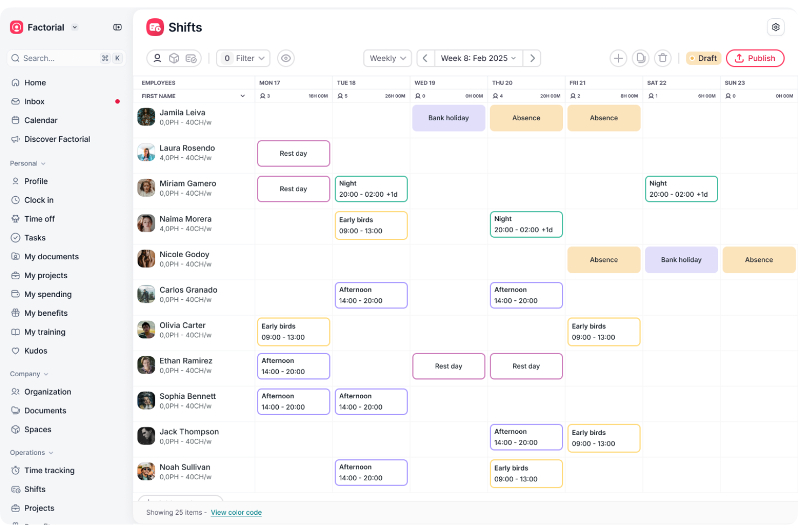Click the copy shifts icon

click(641, 58)
